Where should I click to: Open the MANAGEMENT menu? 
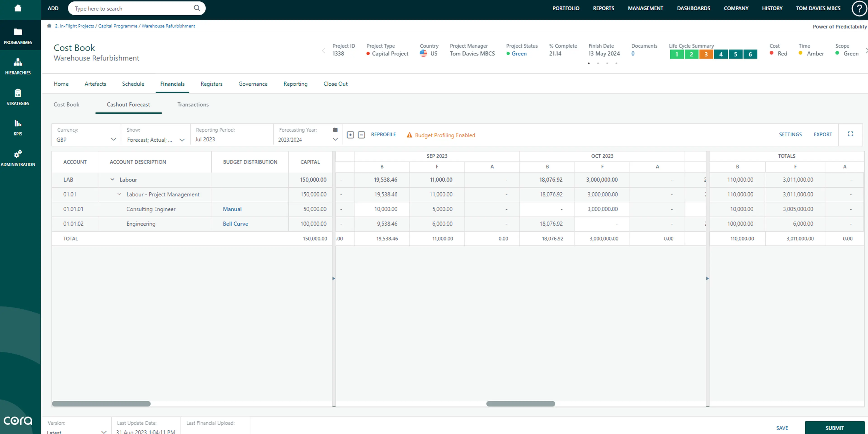(x=645, y=8)
